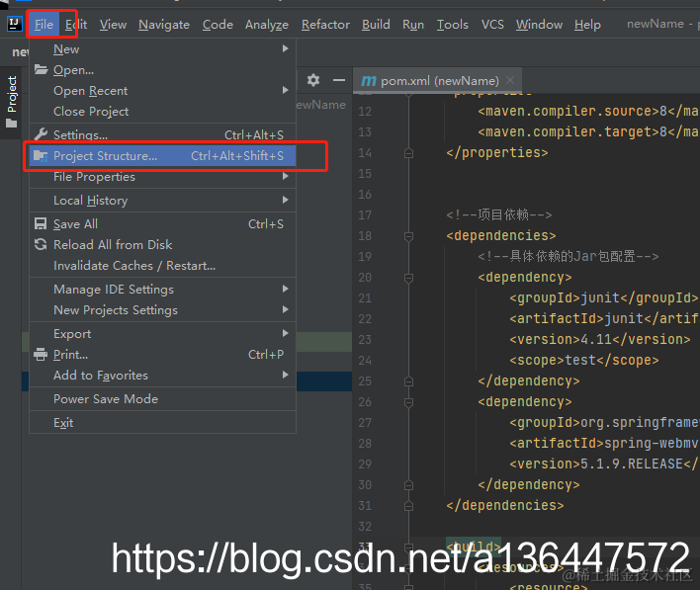Open Settings... from the File menu

coord(163,134)
